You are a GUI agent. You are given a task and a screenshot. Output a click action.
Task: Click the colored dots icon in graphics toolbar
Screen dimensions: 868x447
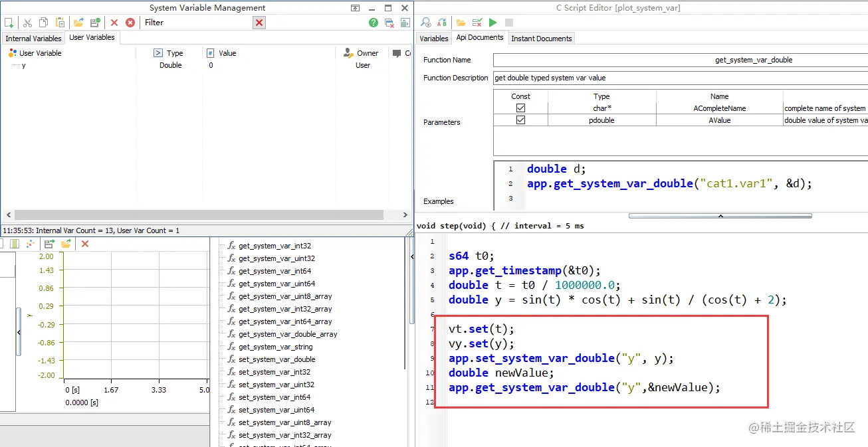[30, 244]
